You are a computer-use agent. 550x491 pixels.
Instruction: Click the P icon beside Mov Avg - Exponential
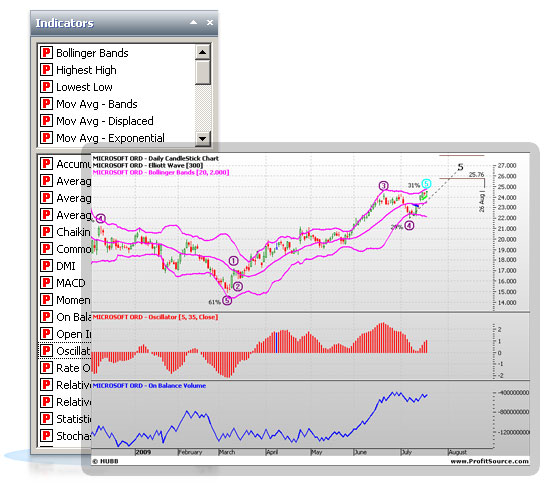(x=46, y=137)
